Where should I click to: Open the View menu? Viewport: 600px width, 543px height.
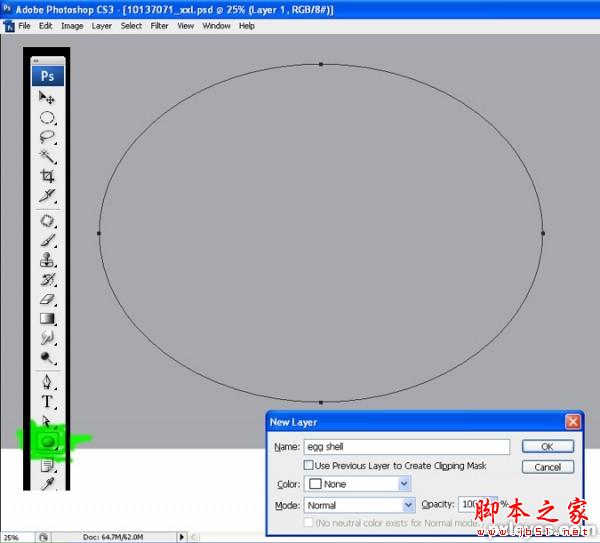[x=185, y=26]
